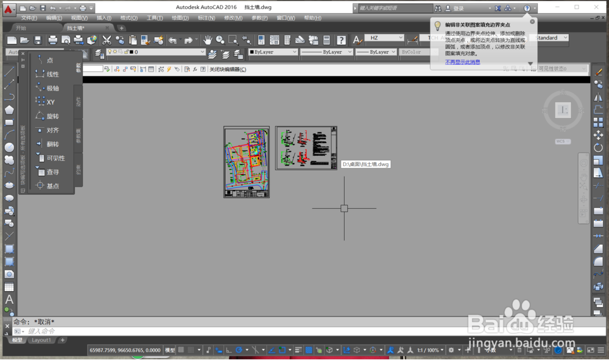The width and height of the screenshot is (609, 364).
Task: Select the Fillet modify tool
Action: point(598,262)
